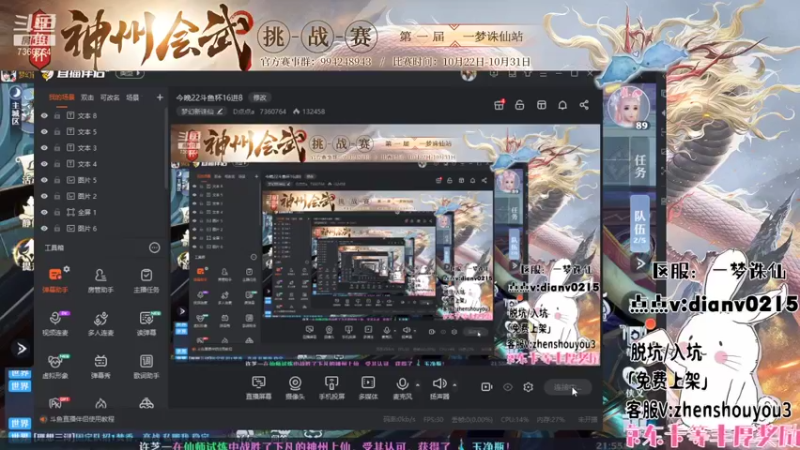The width and height of the screenshot is (800, 450).
Task: Hide the 全屏 1 layer
Action: 44,212
